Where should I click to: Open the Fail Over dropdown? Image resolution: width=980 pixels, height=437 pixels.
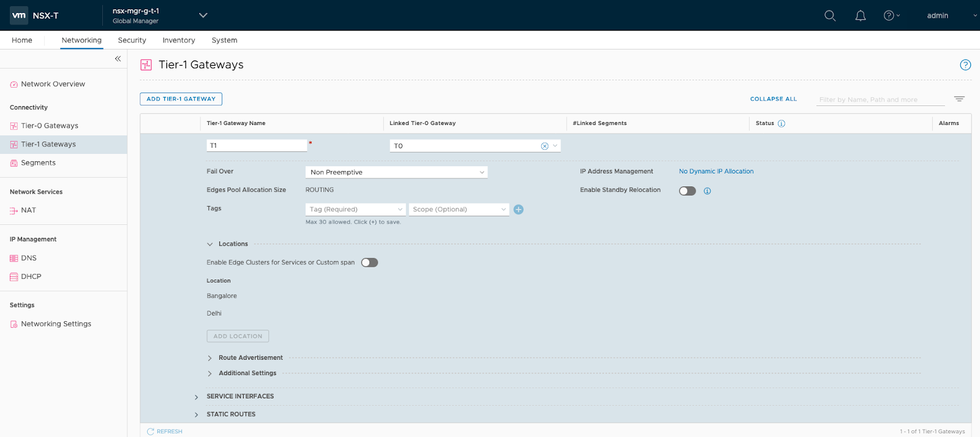(396, 172)
